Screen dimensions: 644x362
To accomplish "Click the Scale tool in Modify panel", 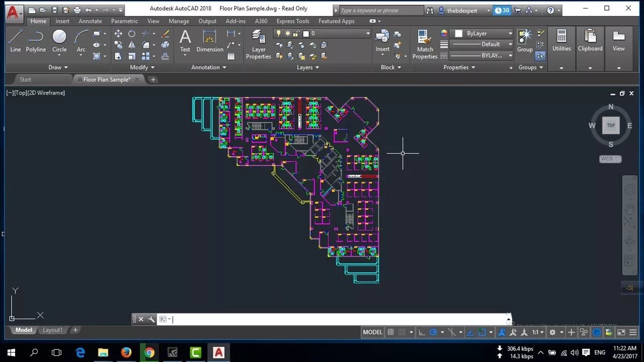I will [132, 56].
